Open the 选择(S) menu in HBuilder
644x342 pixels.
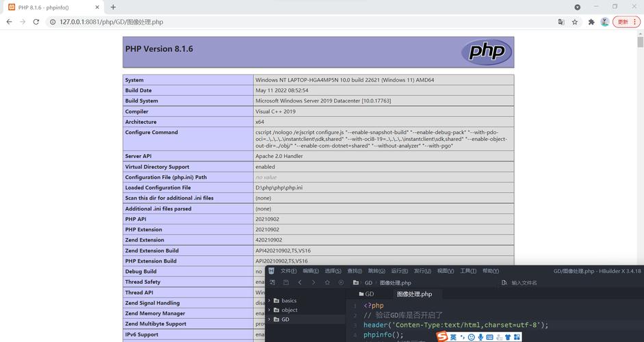coord(333,271)
